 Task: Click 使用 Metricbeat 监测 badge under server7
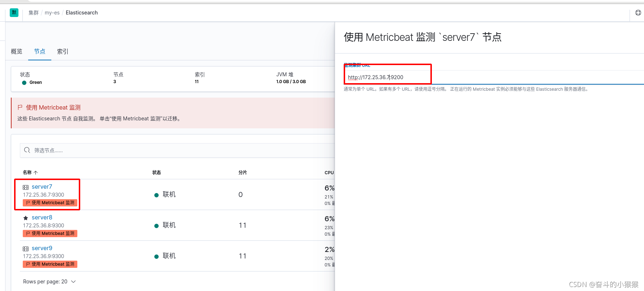[x=50, y=203]
